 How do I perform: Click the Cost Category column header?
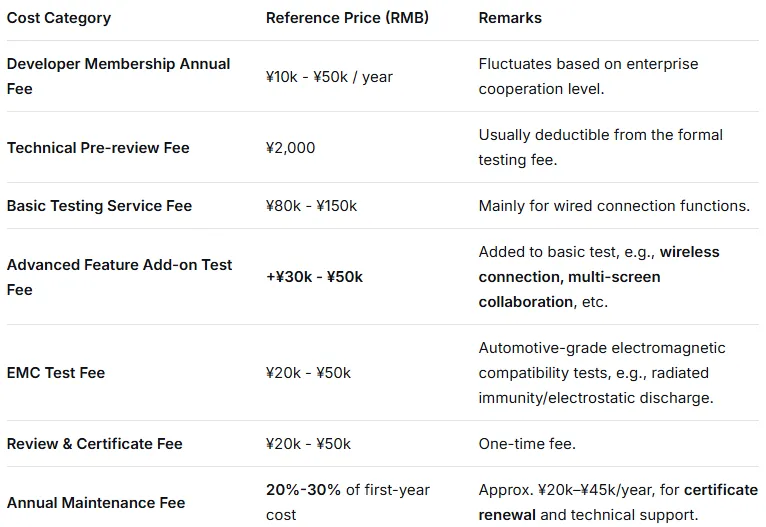point(59,18)
